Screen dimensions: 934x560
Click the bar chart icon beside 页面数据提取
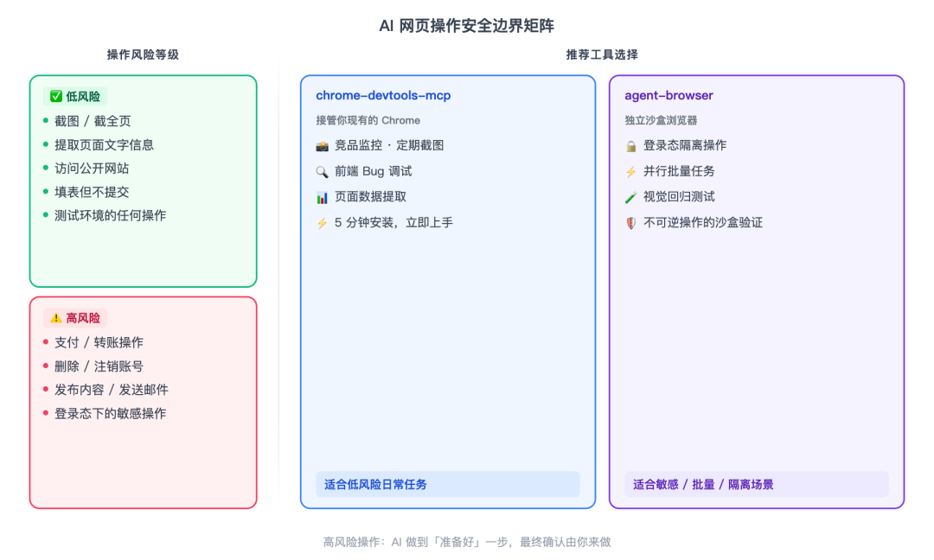(x=323, y=198)
